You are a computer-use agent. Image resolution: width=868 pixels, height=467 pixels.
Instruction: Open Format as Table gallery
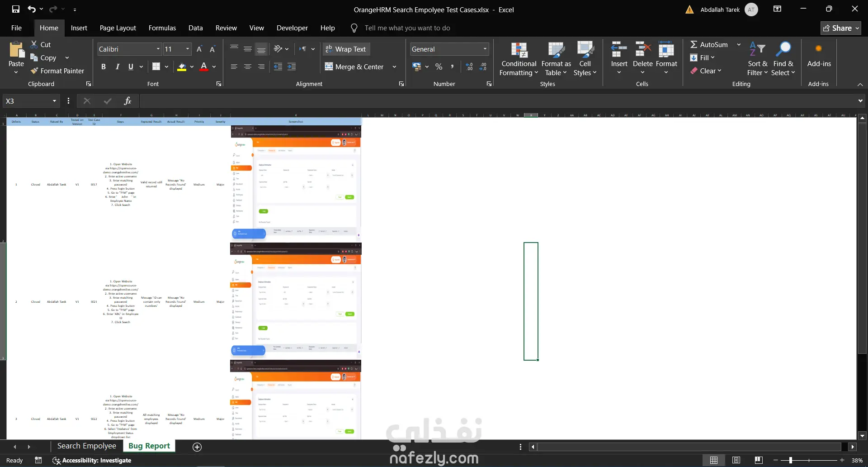click(556, 59)
